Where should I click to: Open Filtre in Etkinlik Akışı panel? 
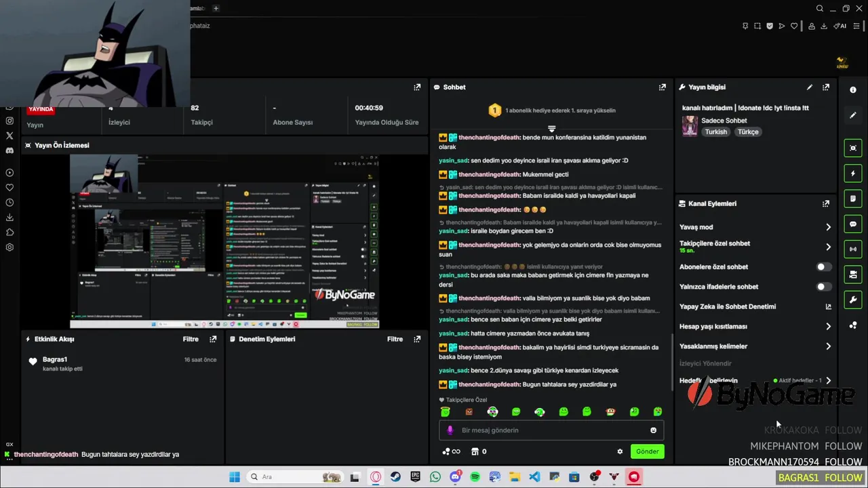[x=191, y=339]
